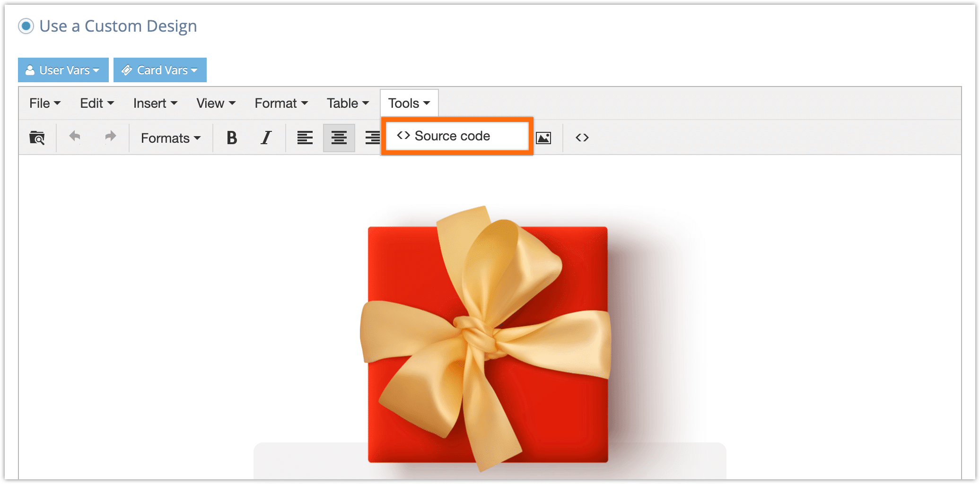Choose Source code from Tools menu
The height and width of the screenshot is (484, 980).
[457, 136]
